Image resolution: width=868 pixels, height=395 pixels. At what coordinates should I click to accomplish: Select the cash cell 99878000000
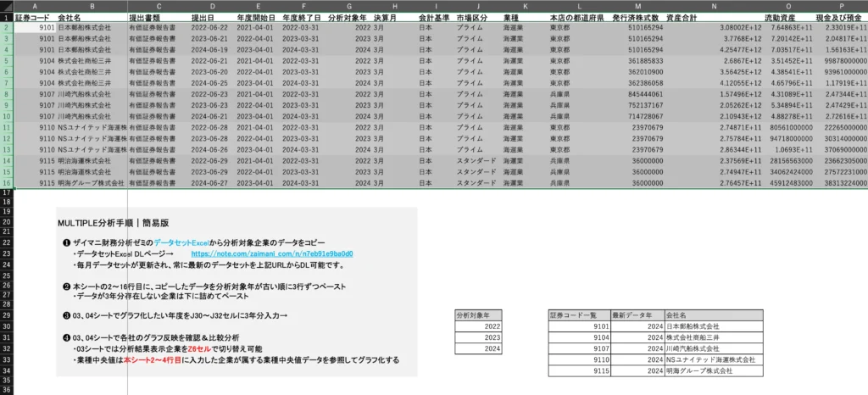[842, 61]
